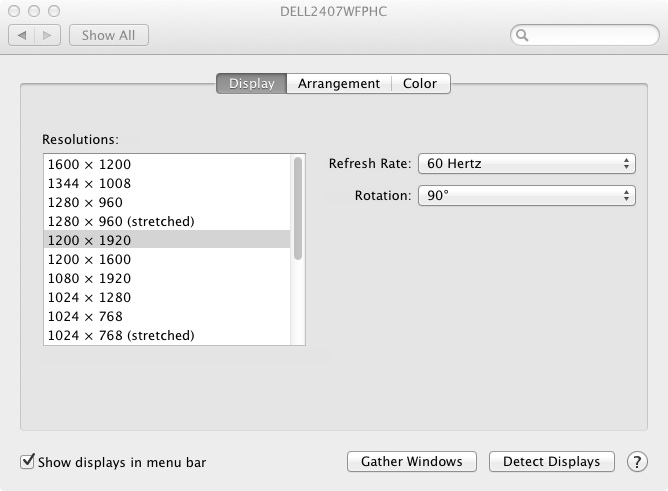The height and width of the screenshot is (491, 668).
Task: Click the Rotation stepper arrows
Action: coord(626,195)
